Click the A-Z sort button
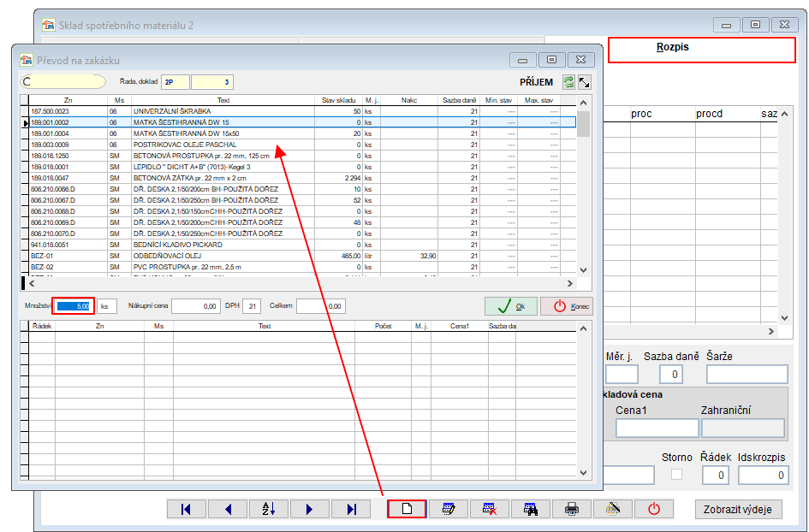This screenshot has width=809, height=532. click(268, 509)
